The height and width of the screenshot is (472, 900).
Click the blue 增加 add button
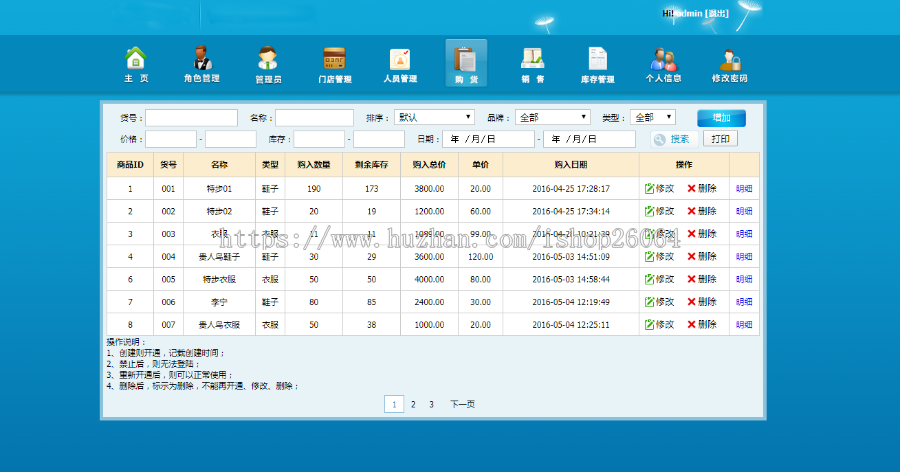(721, 118)
